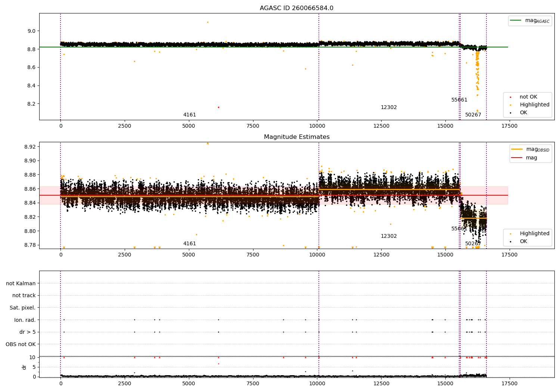Click OBSID label 4161 in the top plot
The image size is (560, 392).
190,115
